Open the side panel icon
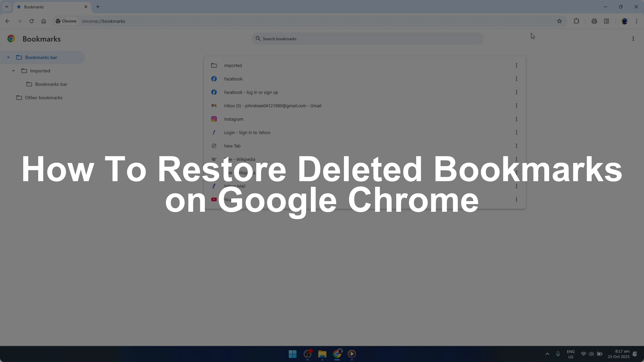 coord(606,21)
